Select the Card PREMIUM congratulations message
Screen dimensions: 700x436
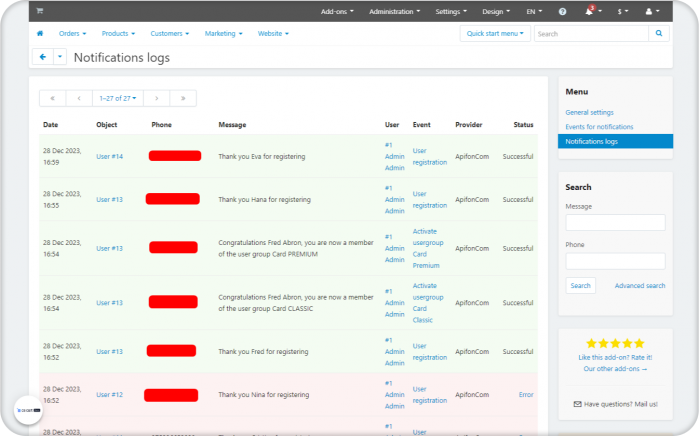pyautogui.click(x=296, y=248)
